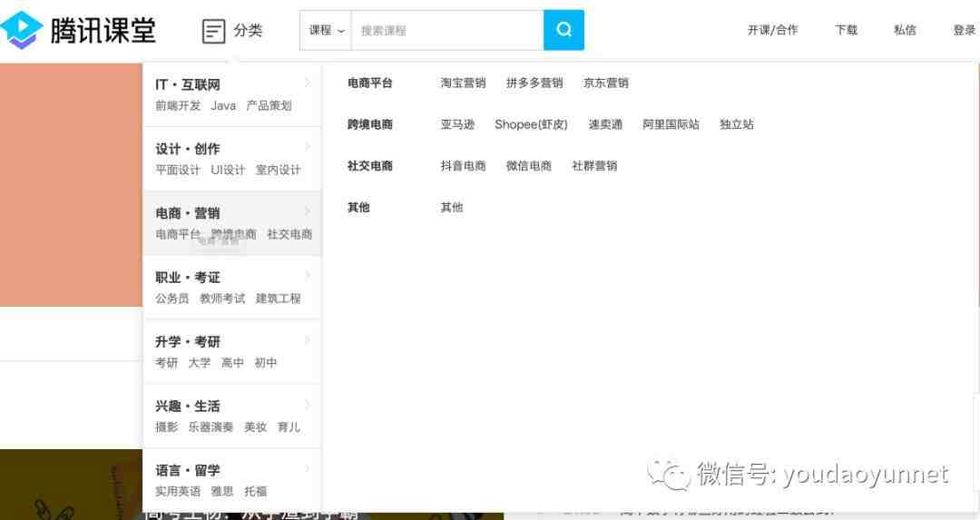Expand 职业·考证 category chevron arrow

pos(307,276)
